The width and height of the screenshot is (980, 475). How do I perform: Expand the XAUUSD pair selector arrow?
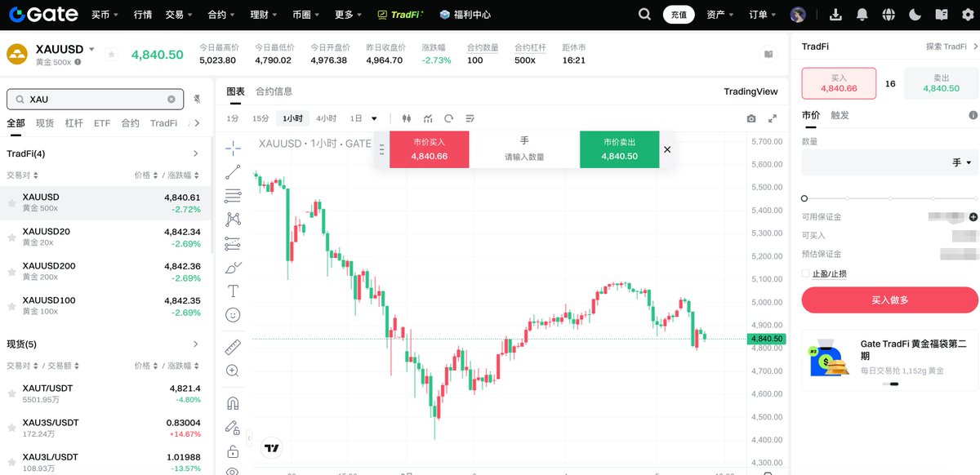[x=91, y=49]
